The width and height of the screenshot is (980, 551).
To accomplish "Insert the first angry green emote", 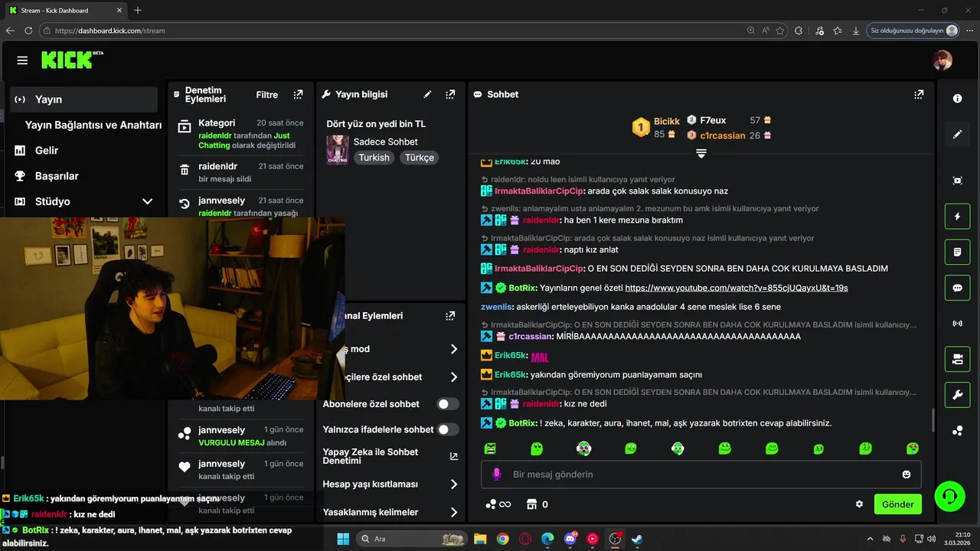I will point(490,448).
